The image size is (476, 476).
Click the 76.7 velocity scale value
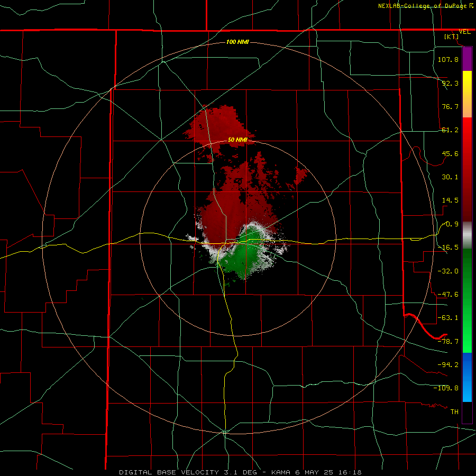(450, 106)
